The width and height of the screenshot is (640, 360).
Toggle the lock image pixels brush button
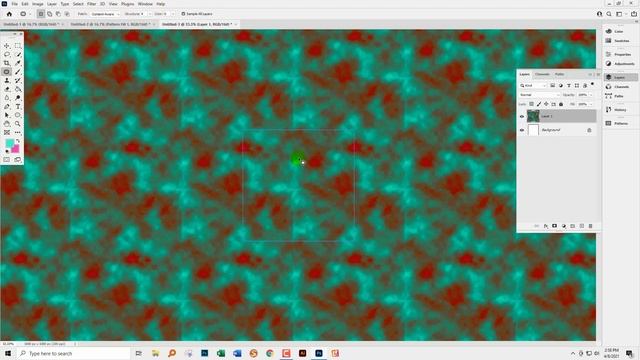(539, 104)
